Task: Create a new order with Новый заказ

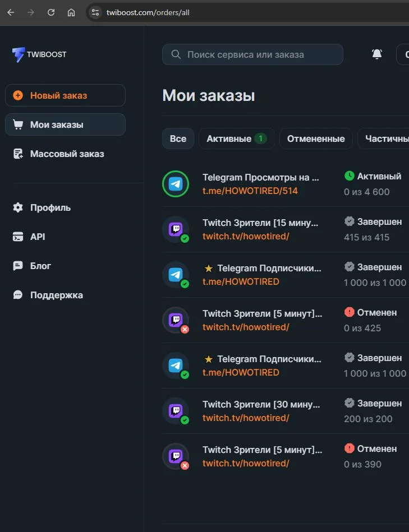Action: click(65, 95)
